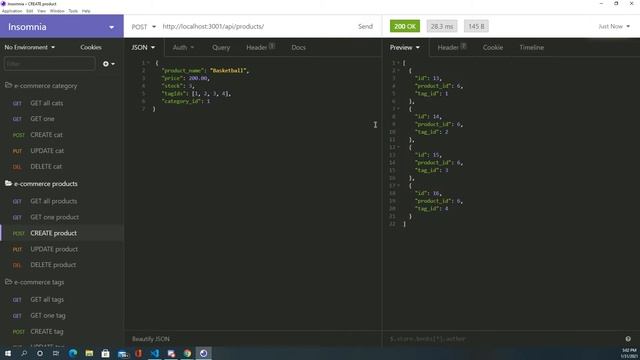Collapse the response object at line 12
Viewport: 640px width, 360px height.
(x=398, y=147)
